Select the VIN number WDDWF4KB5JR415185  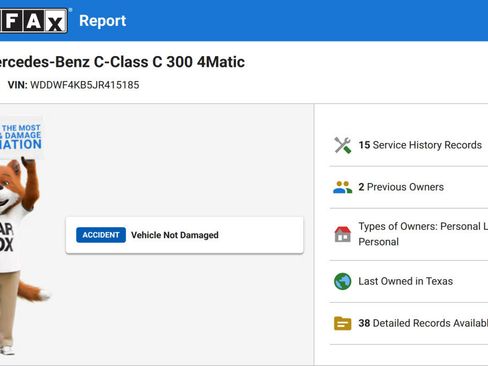pos(85,85)
